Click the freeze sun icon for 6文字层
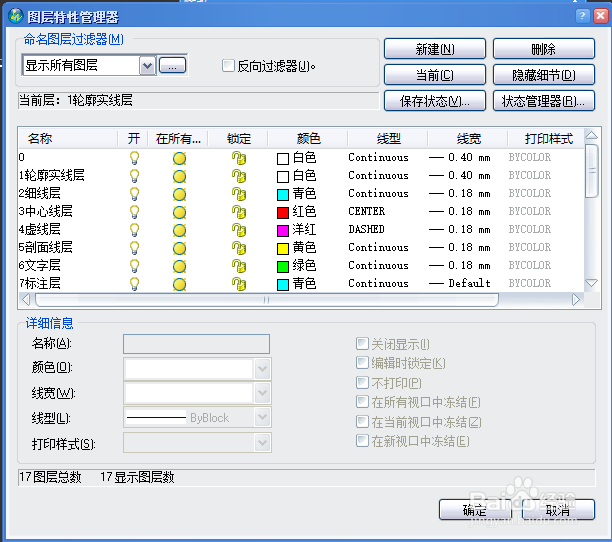 180,266
